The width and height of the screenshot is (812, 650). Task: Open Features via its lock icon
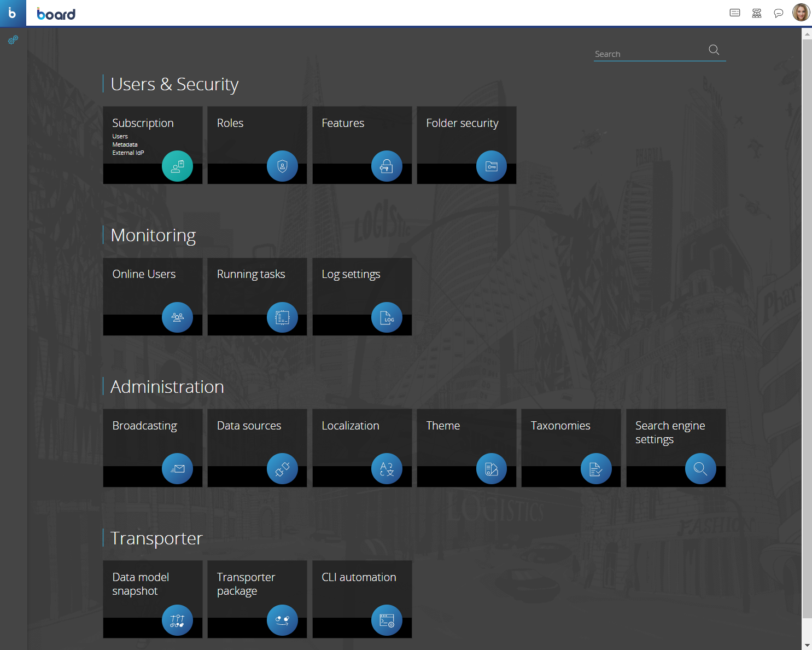[387, 166]
